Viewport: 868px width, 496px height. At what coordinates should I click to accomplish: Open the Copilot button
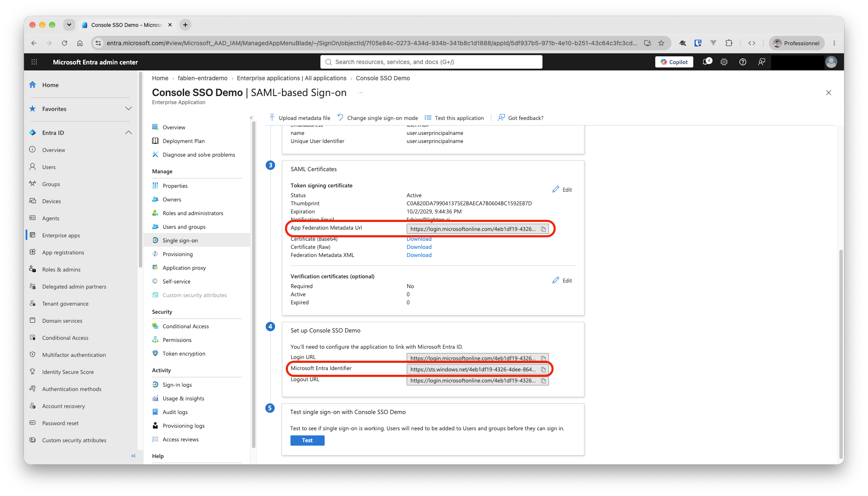click(x=674, y=62)
